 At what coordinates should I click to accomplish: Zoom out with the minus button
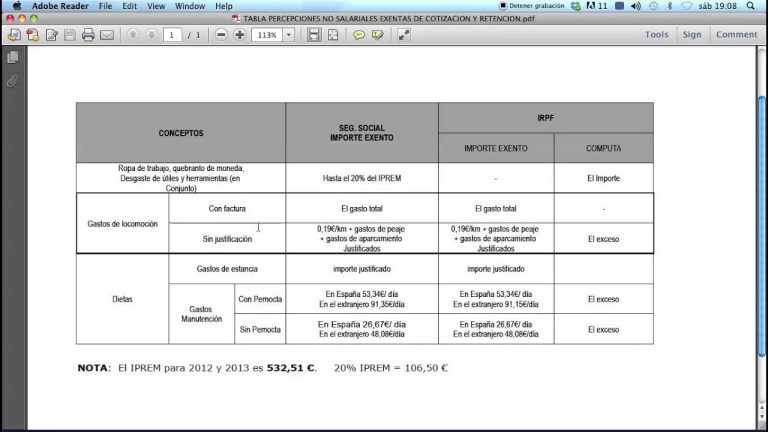220,35
